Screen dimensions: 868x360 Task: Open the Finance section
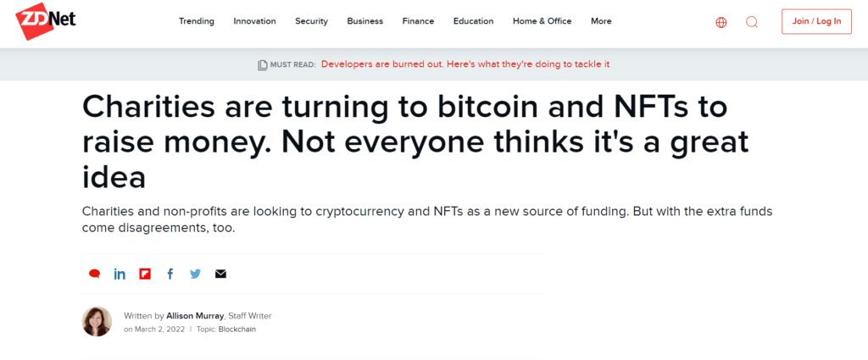(418, 21)
